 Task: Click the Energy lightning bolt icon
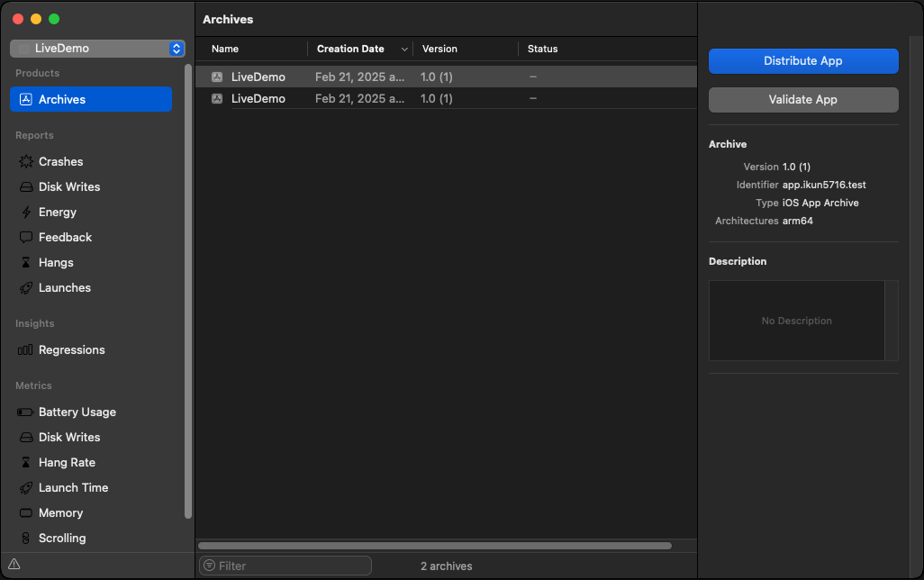(x=26, y=213)
